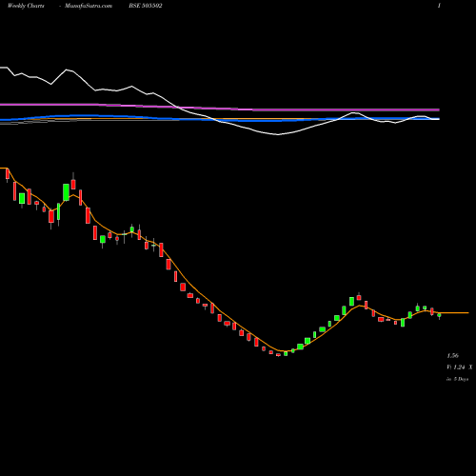Click the last green candle at chart's right end
This screenshot has height=476, width=476.
(439, 316)
